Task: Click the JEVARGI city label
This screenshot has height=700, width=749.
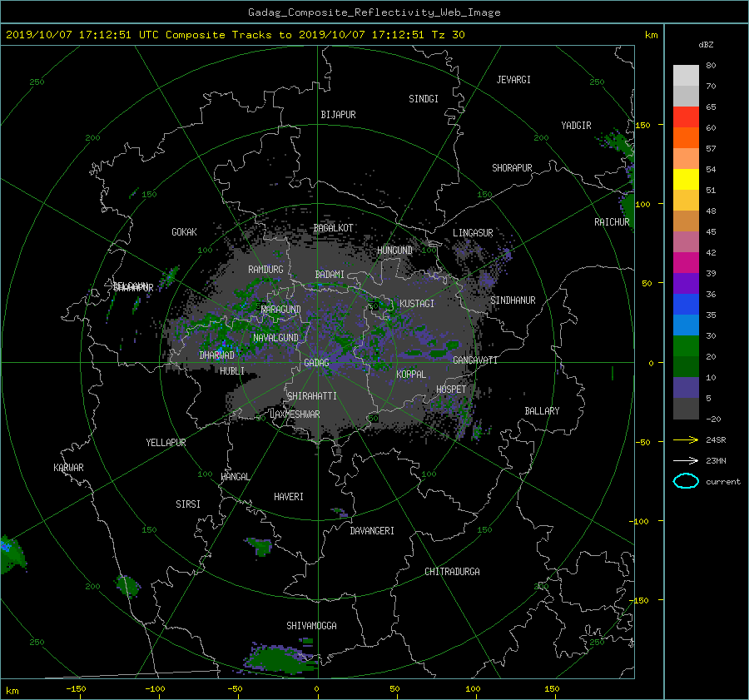Action: 513,80
